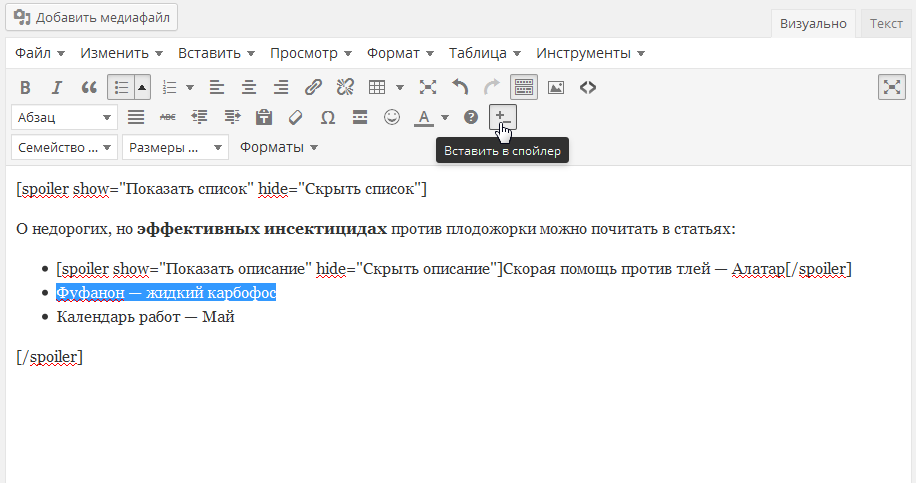916x483 pixels.
Task: Click Добавить медиафайл button
Action: point(92,18)
